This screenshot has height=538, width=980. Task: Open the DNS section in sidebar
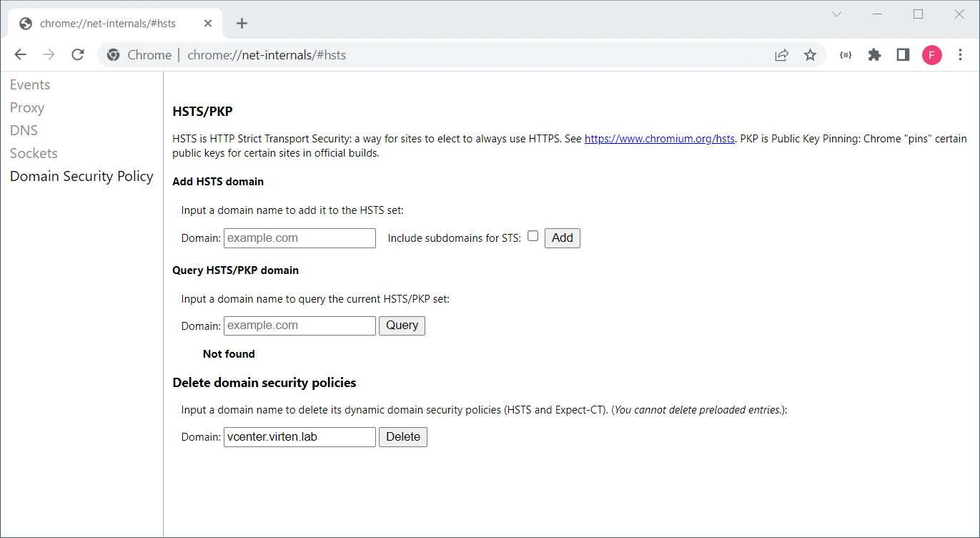24,130
